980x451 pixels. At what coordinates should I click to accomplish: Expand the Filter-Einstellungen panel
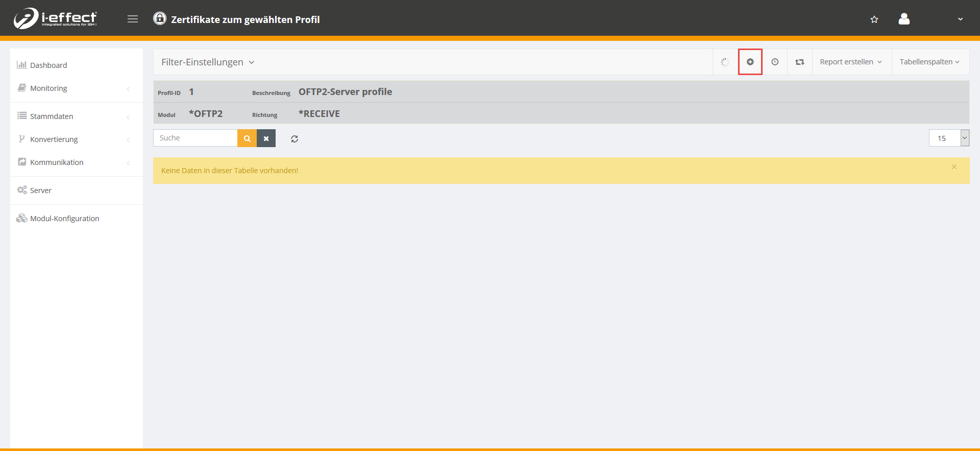pyautogui.click(x=208, y=62)
